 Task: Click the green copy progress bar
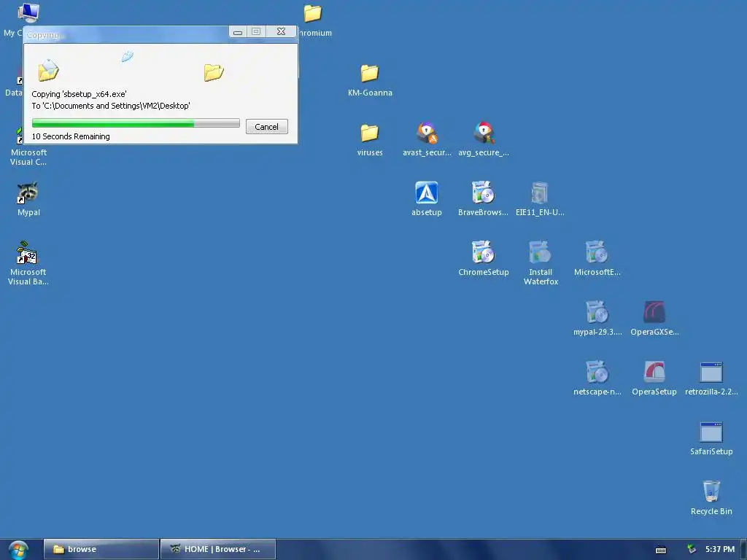(136, 122)
